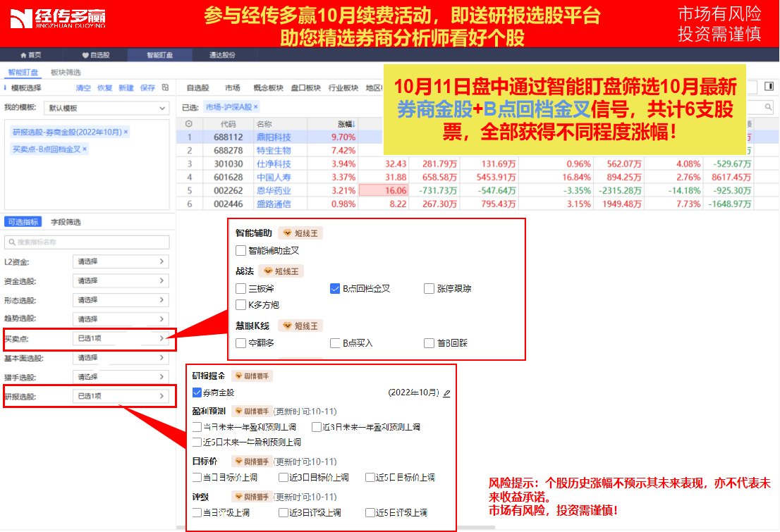
Task: Check 近3日目标价上调 option
Action: (284, 477)
